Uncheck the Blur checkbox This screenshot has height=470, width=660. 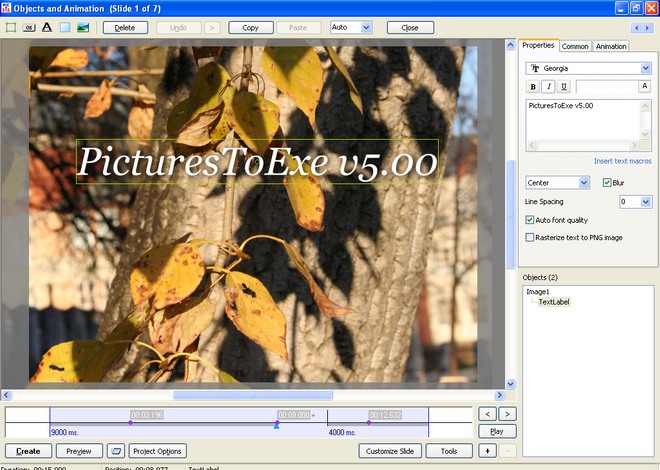(607, 183)
